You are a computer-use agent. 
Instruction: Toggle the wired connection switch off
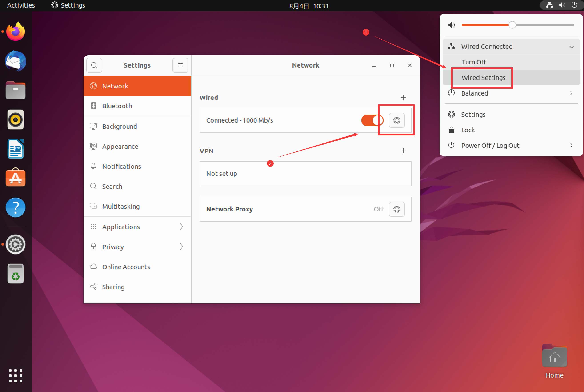point(372,120)
